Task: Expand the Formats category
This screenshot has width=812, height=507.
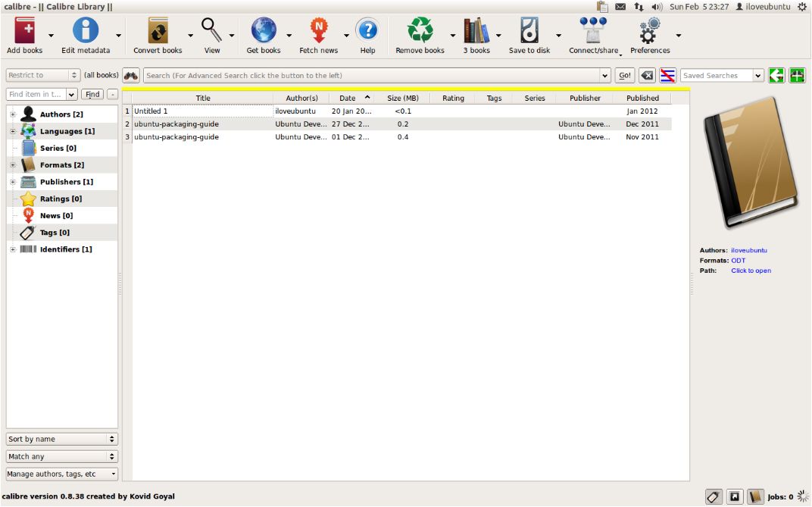Action: pyautogui.click(x=13, y=165)
